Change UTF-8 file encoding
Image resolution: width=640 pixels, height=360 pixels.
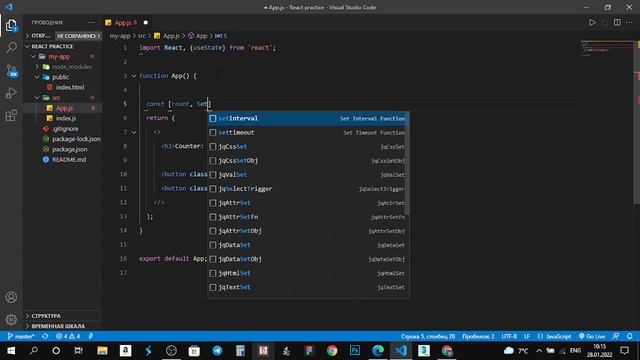click(509, 336)
